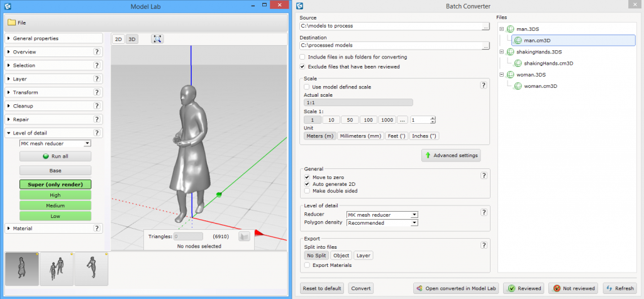Screen dimensions: 644x299
Task: Click help icon next to Cleanup panel
Action: click(x=97, y=106)
